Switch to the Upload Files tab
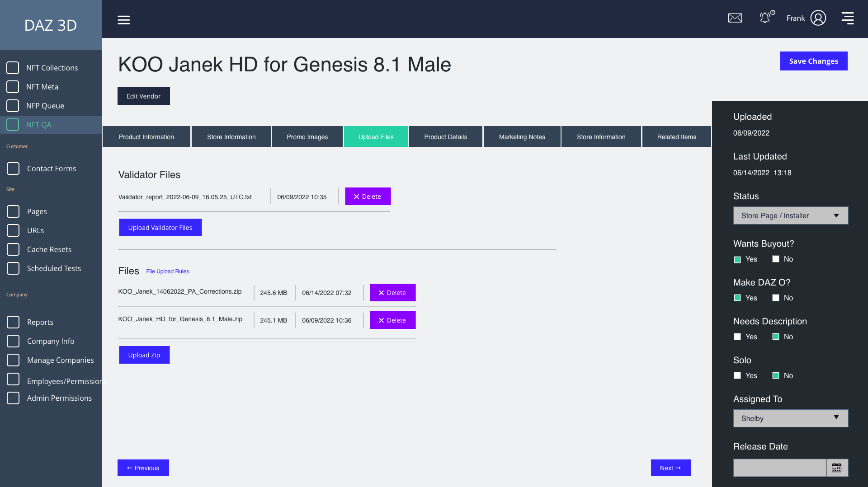Viewport: 868px width, 487px height. pyautogui.click(x=376, y=137)
